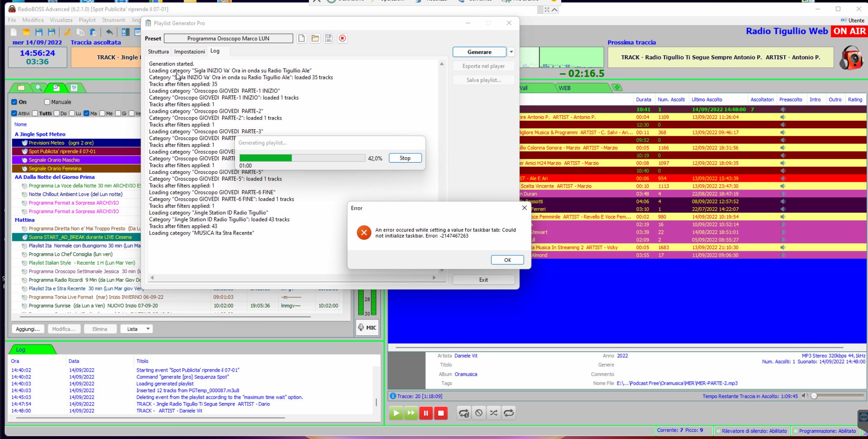
Task: Collapse 'AA Dalla Notte del Giorno Prima' group
Action: (54, 177)
